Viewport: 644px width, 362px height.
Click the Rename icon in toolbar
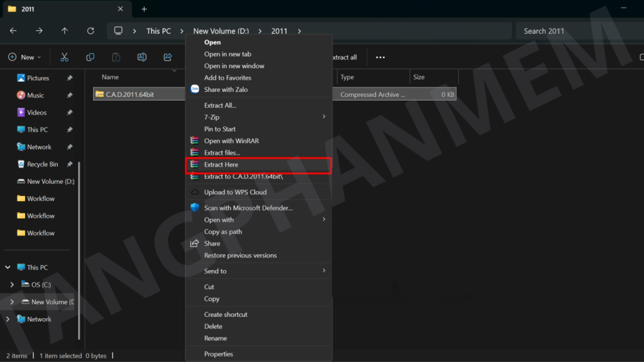pos(142,57)
